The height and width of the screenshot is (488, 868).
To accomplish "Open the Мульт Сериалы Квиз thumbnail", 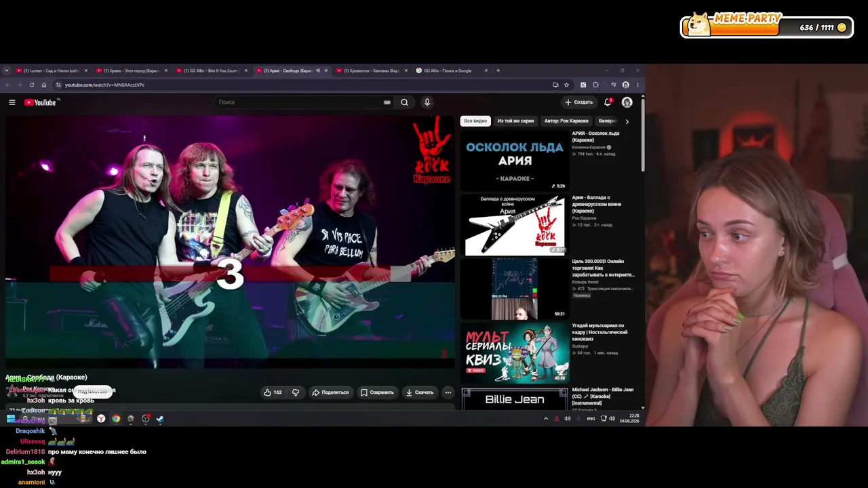I will [515, 353].
